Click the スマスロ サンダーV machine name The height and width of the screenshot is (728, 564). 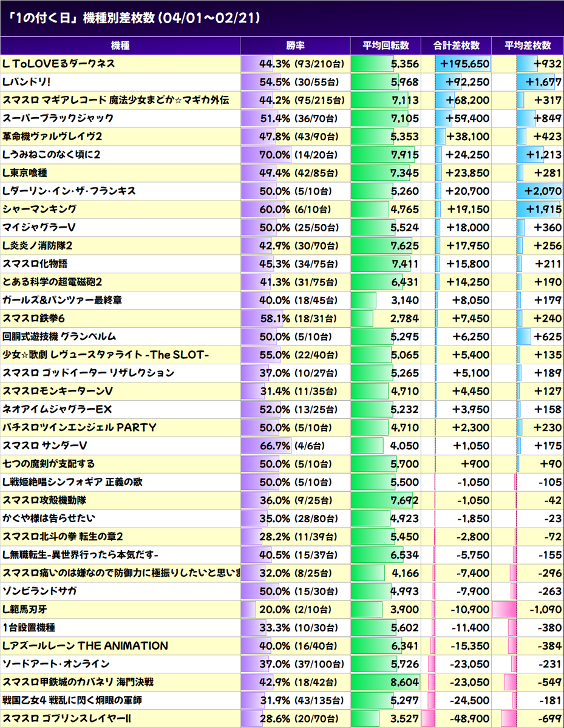(44, 446)
